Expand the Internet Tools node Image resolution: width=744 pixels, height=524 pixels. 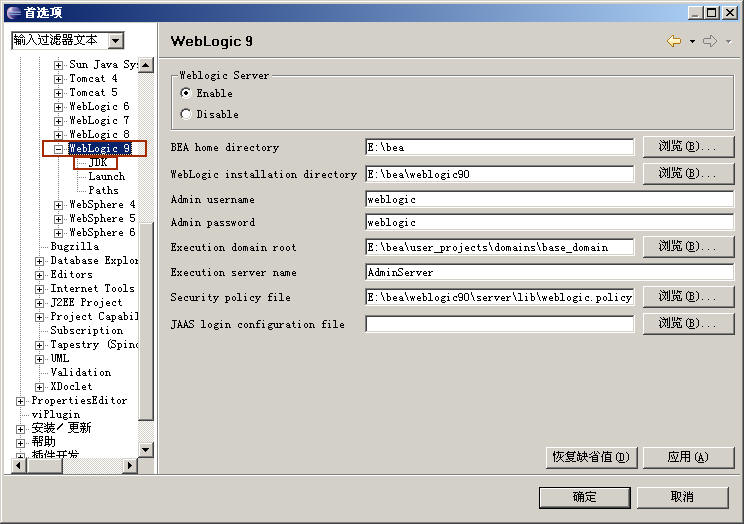point(39,289)
